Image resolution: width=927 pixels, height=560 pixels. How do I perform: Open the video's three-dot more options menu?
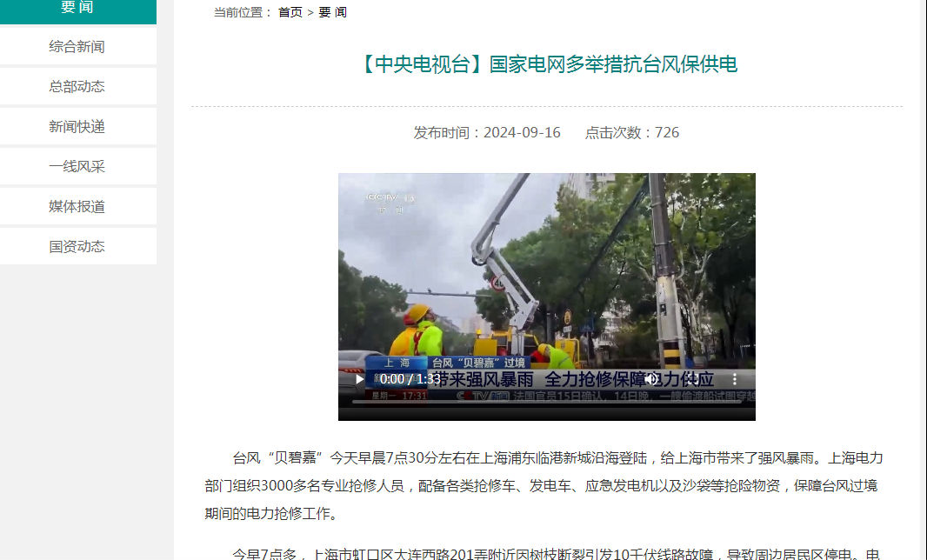735,379
